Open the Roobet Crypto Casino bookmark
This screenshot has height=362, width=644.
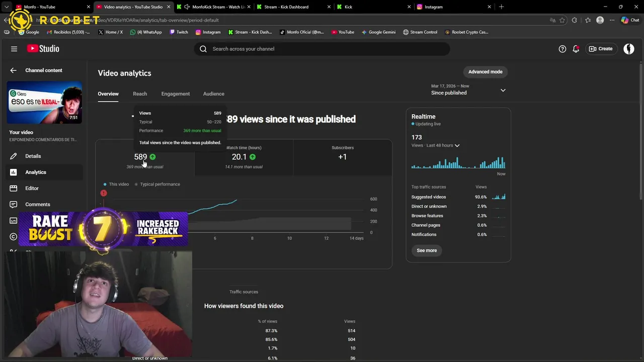[x=466, y=32]
